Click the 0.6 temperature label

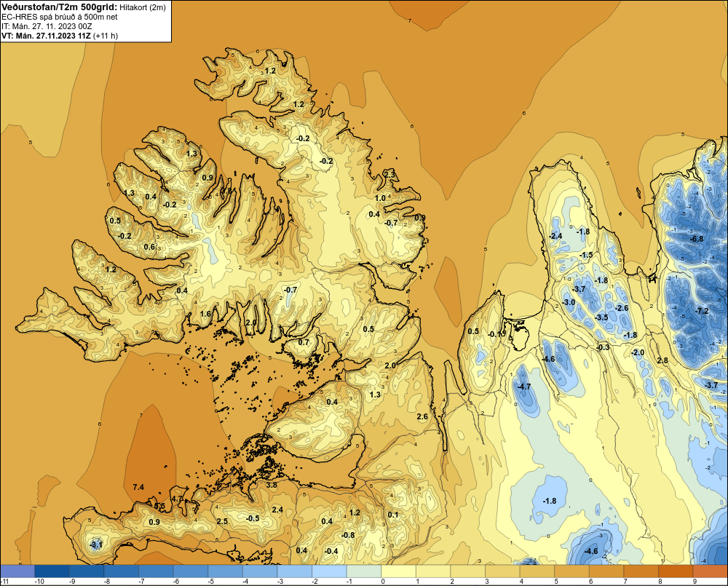(149, 247)
